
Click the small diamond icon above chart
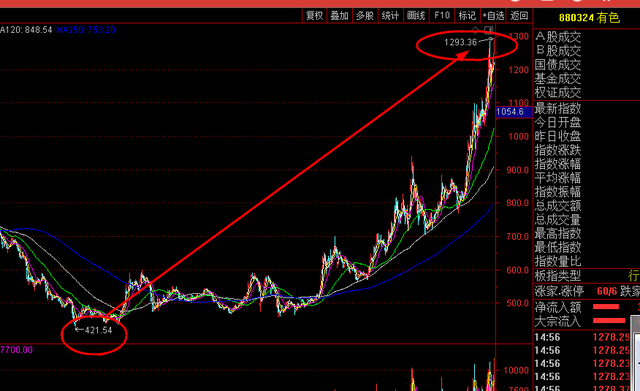point(475,29)
